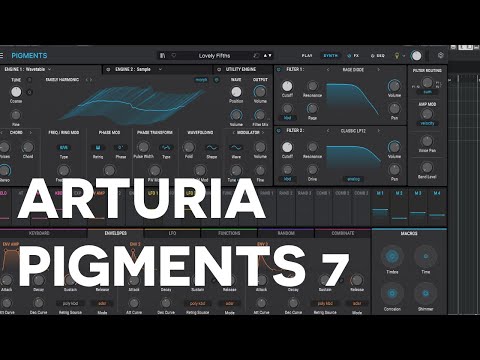Select the Wavefolding Shape sine icon
Image resolution: width=480 pixels, height=360 pixels.
coord(212,147)
